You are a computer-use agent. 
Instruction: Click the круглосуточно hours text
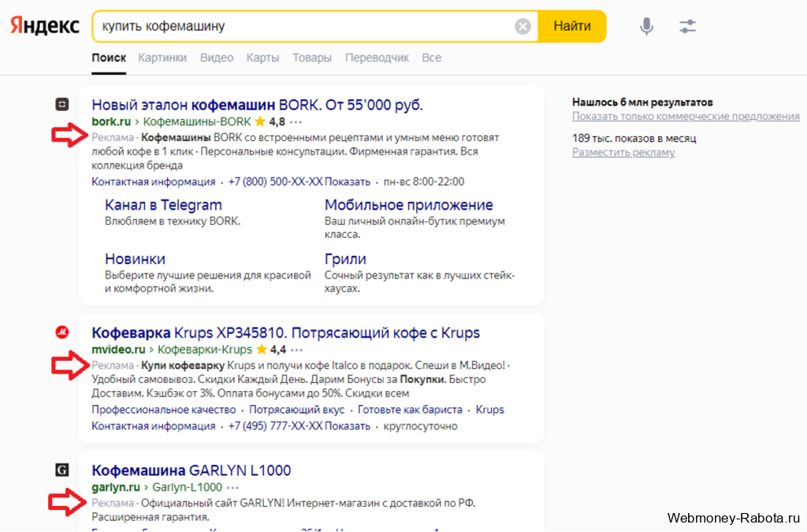[x=421, y=426]
